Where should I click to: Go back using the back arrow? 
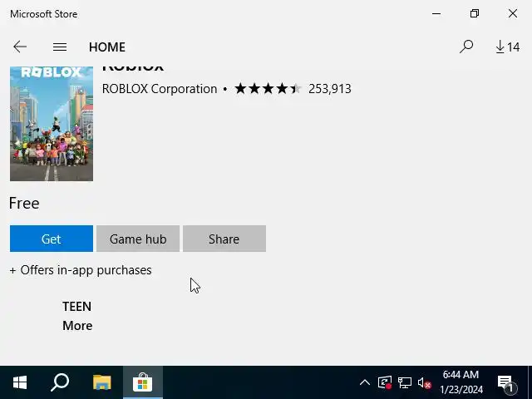click(x=20, y=47)
